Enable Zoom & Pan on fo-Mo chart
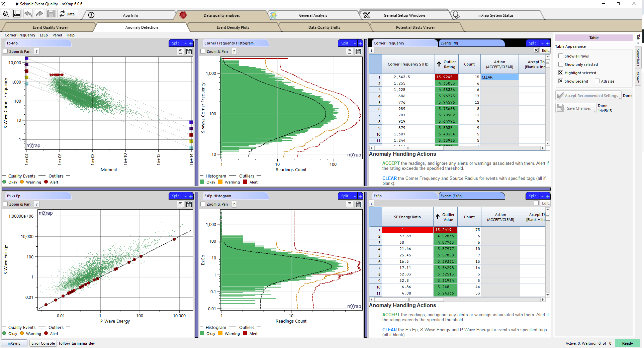Image resolution: width=644 pixels, height=348 pixels. [x=5, y=51]
